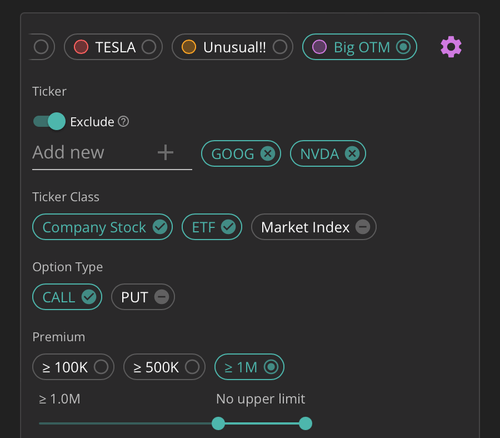500x438 pixels.
Task: Click the Option Type section label
Action: [68, 267]
